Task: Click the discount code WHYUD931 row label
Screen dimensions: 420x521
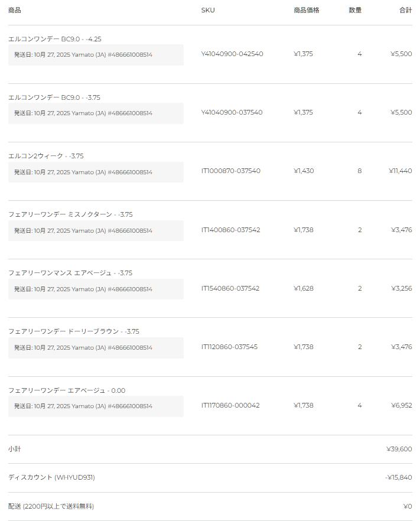Action: (x=51, y=477)
